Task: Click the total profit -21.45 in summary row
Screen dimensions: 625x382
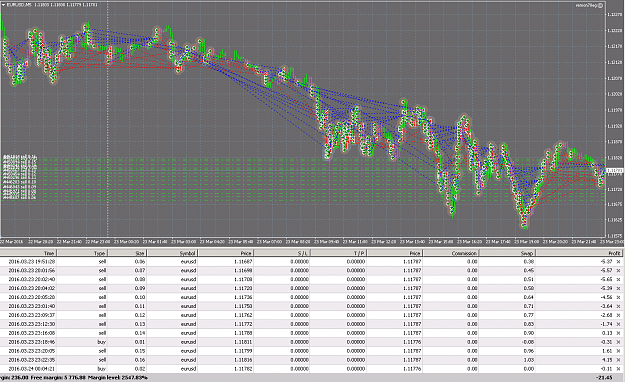Action: coord(604,378)
